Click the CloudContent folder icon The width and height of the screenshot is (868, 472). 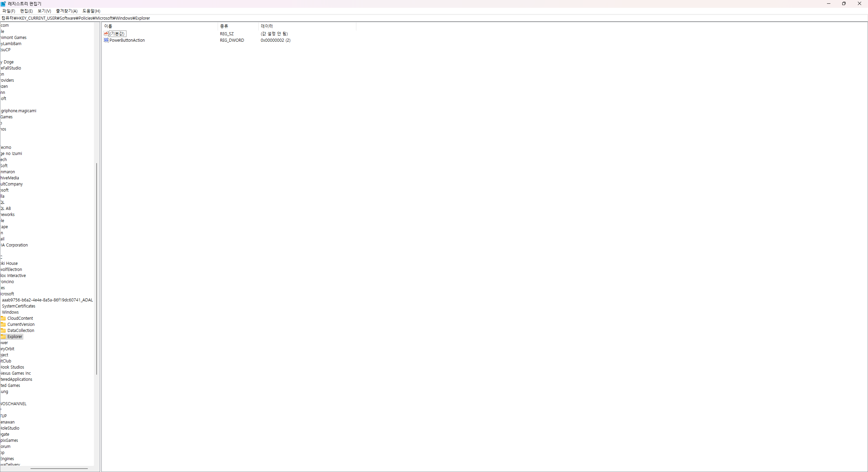(3, 318)
